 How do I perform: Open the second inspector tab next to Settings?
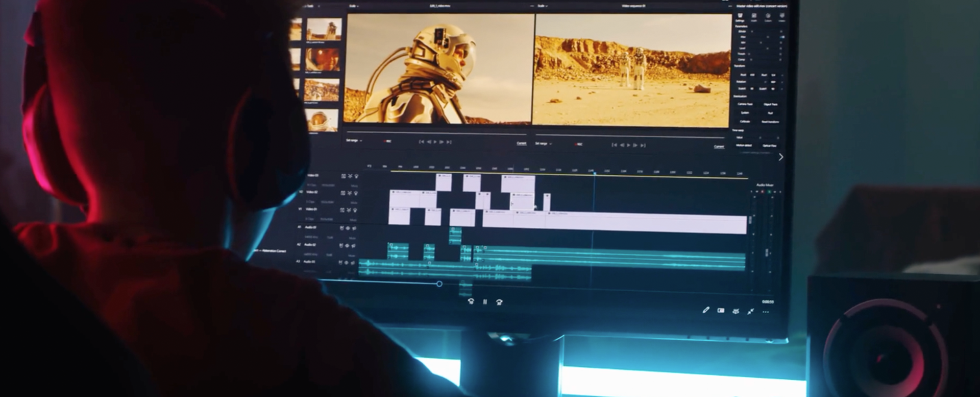(754, 17)
